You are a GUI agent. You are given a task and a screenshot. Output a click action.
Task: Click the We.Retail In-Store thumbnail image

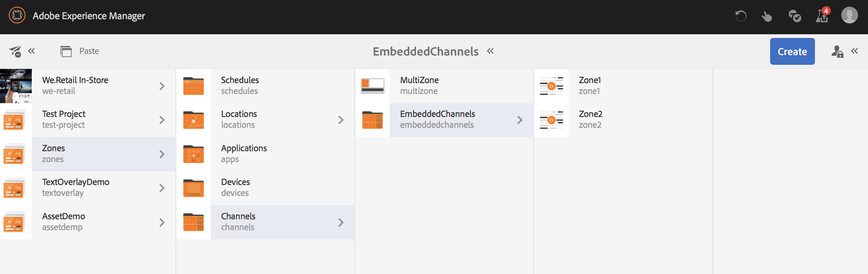16,86
